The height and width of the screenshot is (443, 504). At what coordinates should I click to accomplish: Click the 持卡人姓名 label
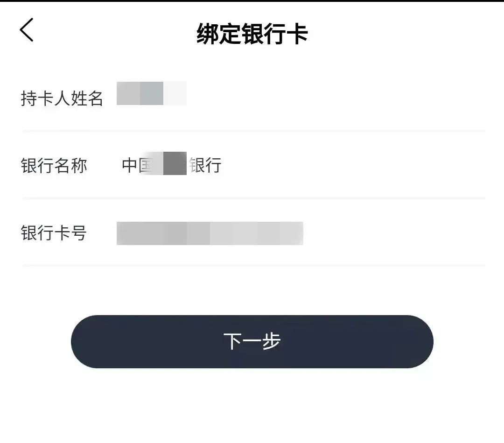point(62,98)
